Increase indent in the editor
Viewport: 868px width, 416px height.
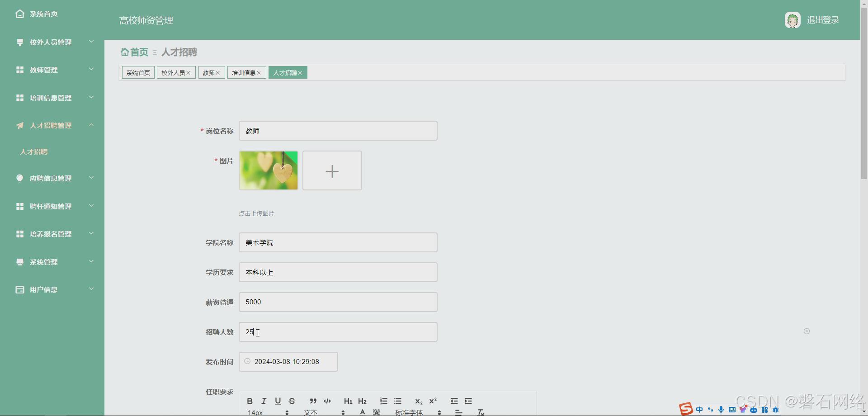[x=468, y=401]
